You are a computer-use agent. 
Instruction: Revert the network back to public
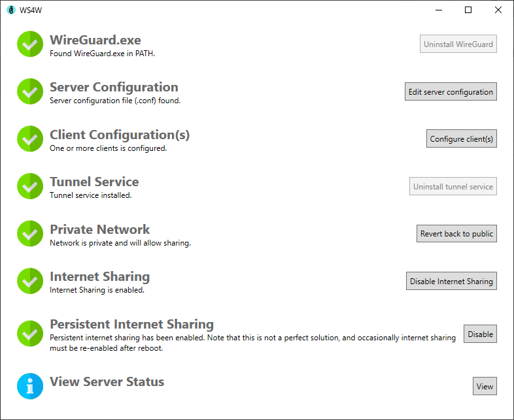tap(456, 234)
